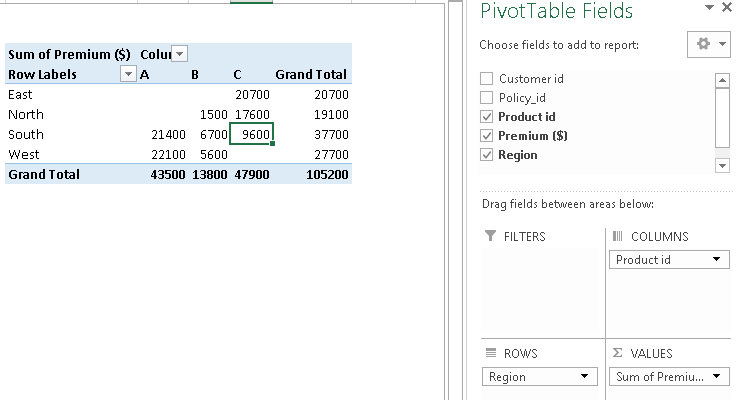This screenshot has height=400, width=739.
Task: Click the COLUMNS area icon
Action: (616, 236)
